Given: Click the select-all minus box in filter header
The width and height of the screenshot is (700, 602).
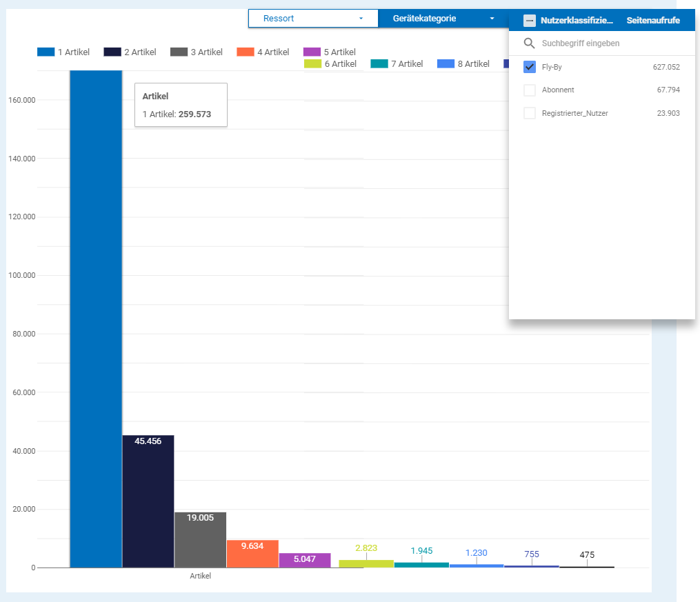Looking at the screenshot, I should (529, 21).
